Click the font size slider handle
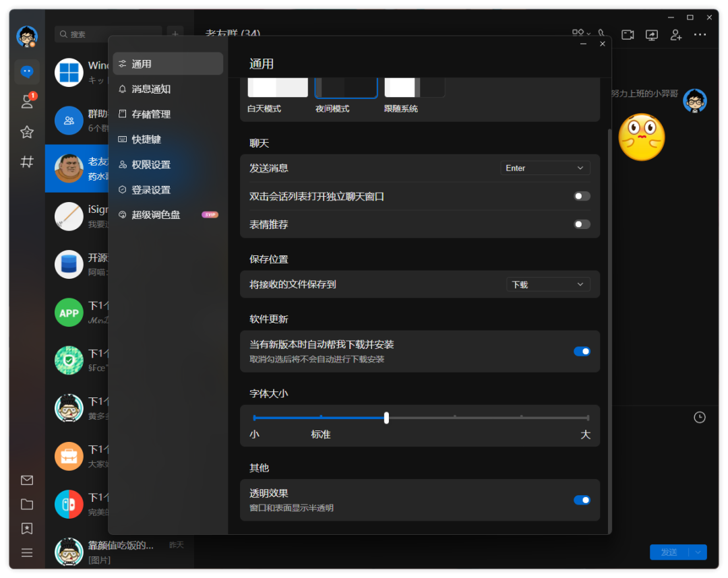Screen dimensions: 728x578 click(x=386, y=418)
